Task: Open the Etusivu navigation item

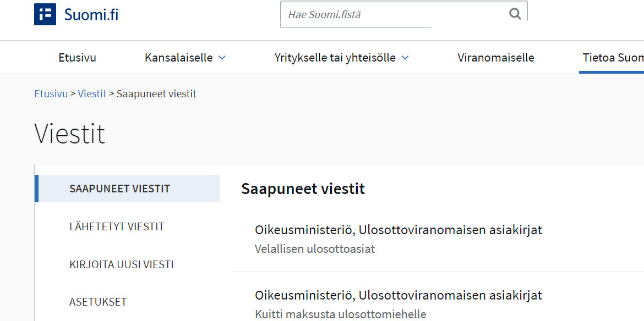Action: (77, 57)
